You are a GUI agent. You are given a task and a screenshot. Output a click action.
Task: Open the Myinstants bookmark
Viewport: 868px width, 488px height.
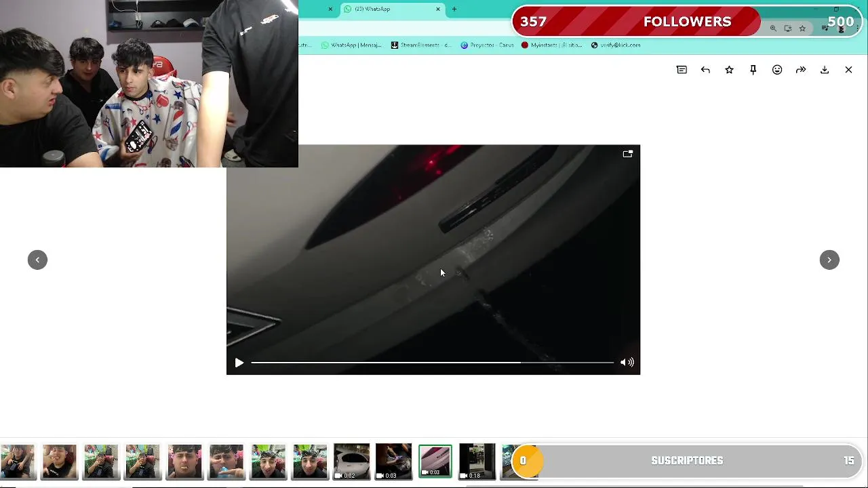point(551,45)
